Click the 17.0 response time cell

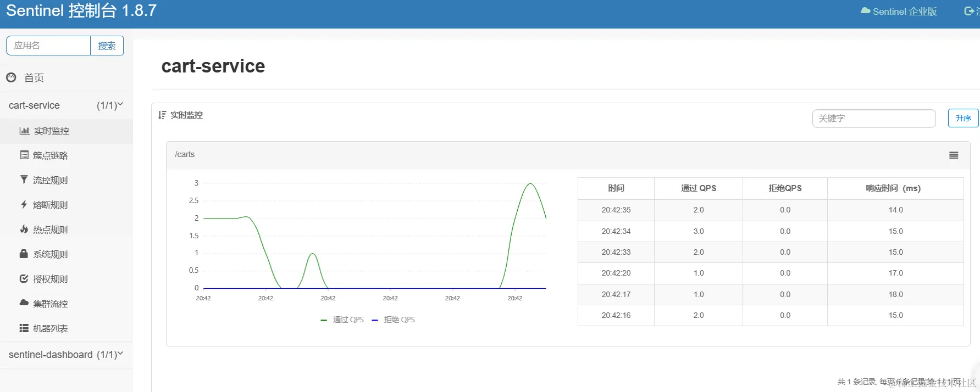tap(895, 273)
